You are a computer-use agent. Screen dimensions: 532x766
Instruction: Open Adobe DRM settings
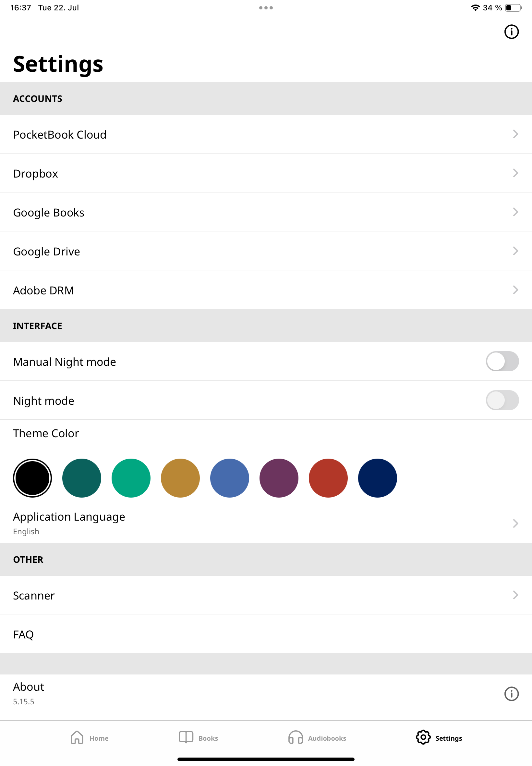point(266,290)
